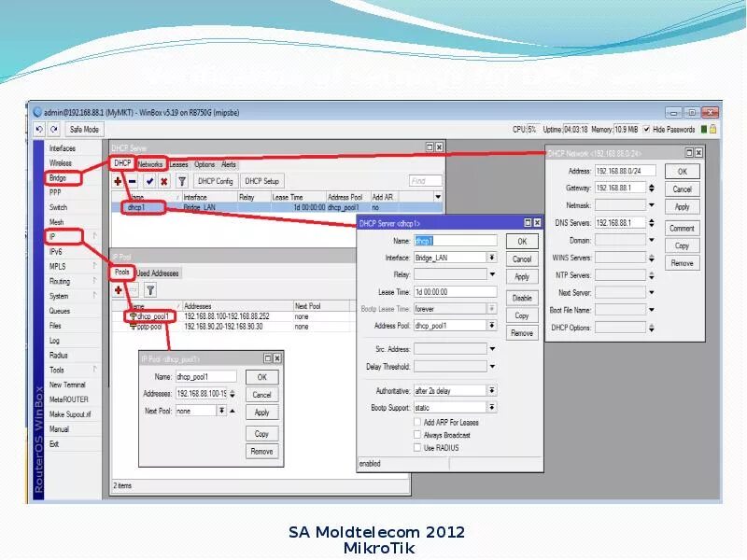The width and height of the screenshot is (747, 560).
Task: Toggle Safe Mode button
Action: (x=84, y=129)
